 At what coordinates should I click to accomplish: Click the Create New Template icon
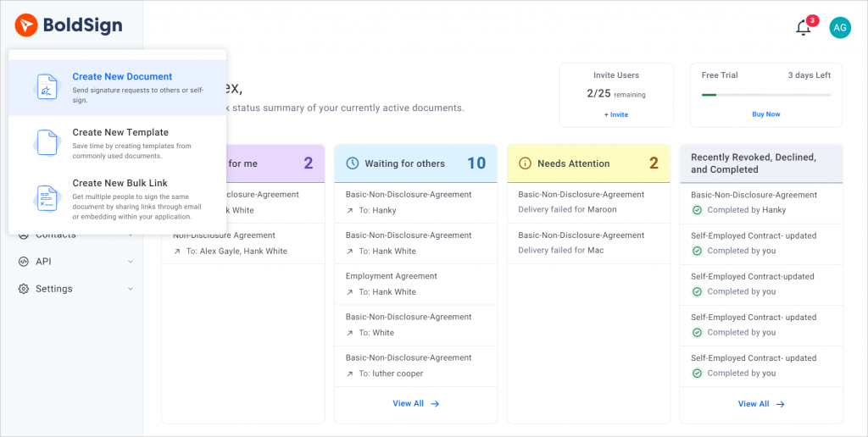click(x=47, y=143)
